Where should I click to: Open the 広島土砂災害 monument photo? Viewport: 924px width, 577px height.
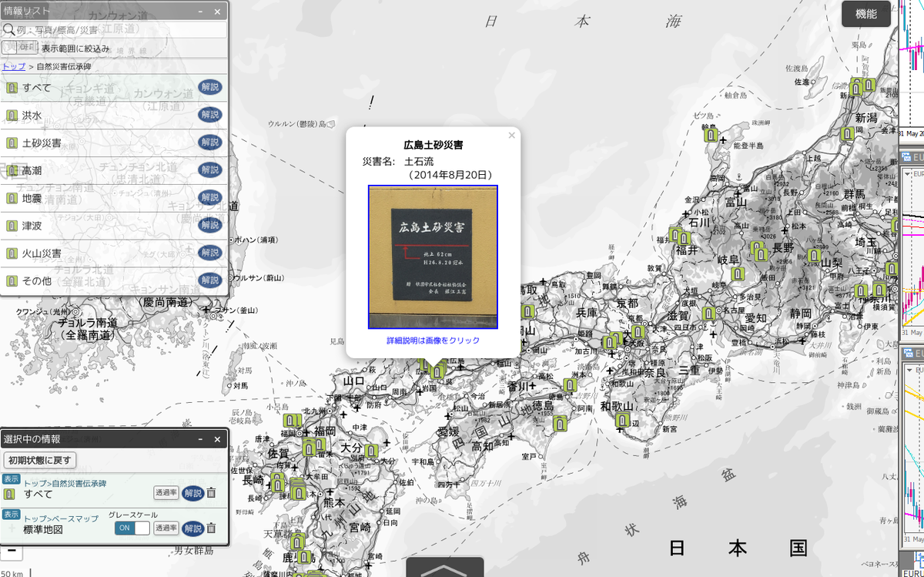click(433, 257)
